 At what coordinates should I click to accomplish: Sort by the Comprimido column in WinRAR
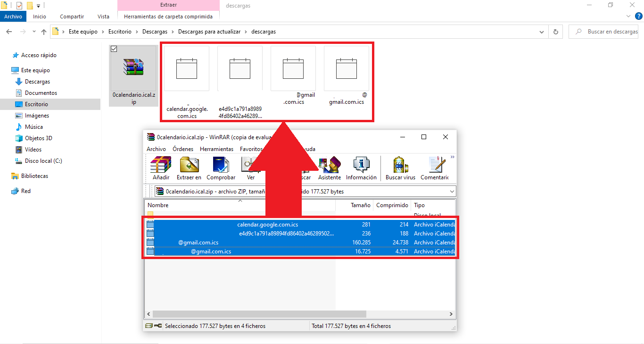[x=392, y=205]
